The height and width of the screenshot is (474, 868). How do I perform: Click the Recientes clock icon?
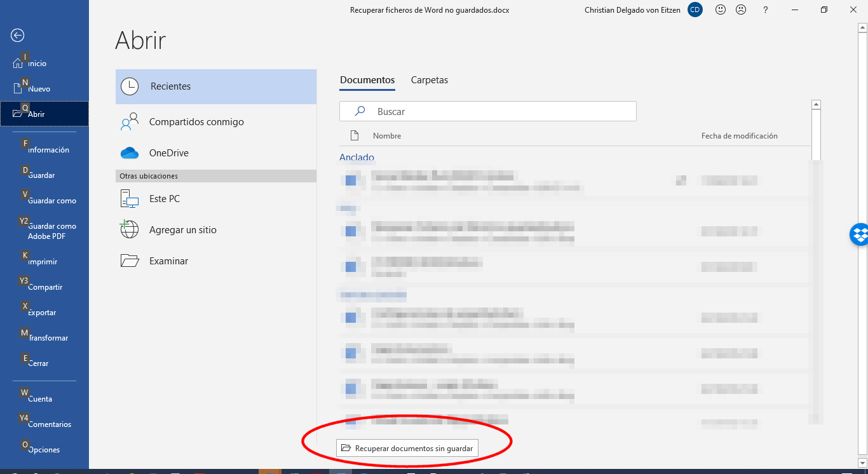(130, 86)
